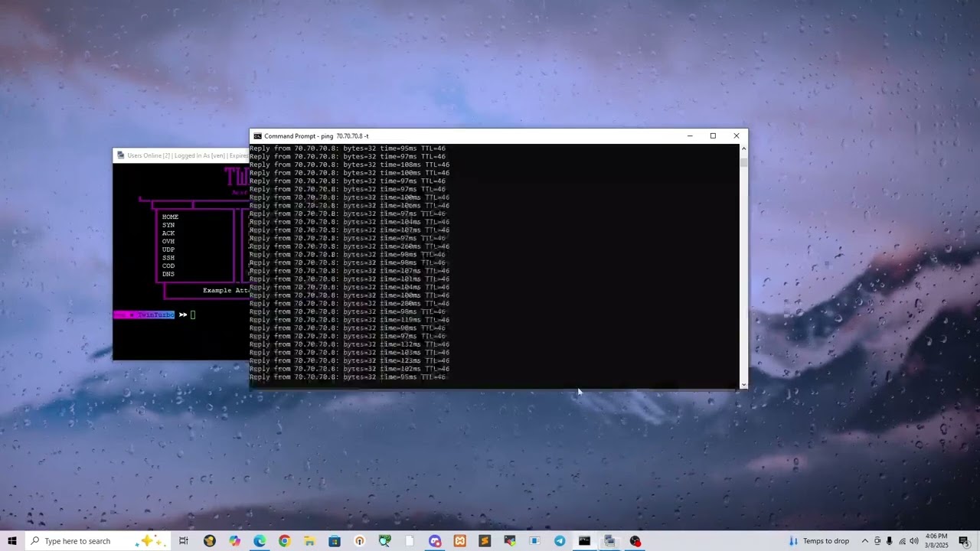Click Command Prompt scrollbar down arrow
980x551 pixels.
743,385
